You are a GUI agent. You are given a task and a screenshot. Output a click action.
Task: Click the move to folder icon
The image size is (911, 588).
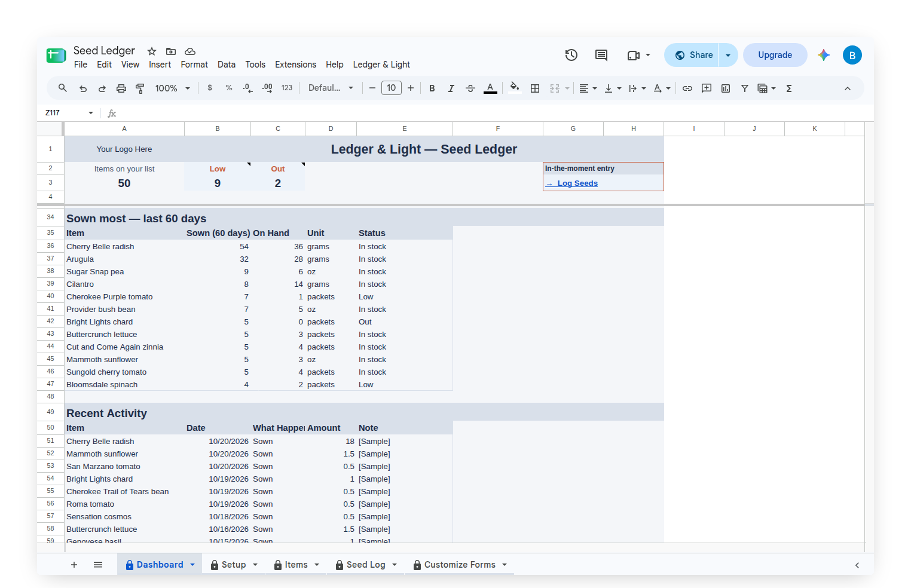171,51
